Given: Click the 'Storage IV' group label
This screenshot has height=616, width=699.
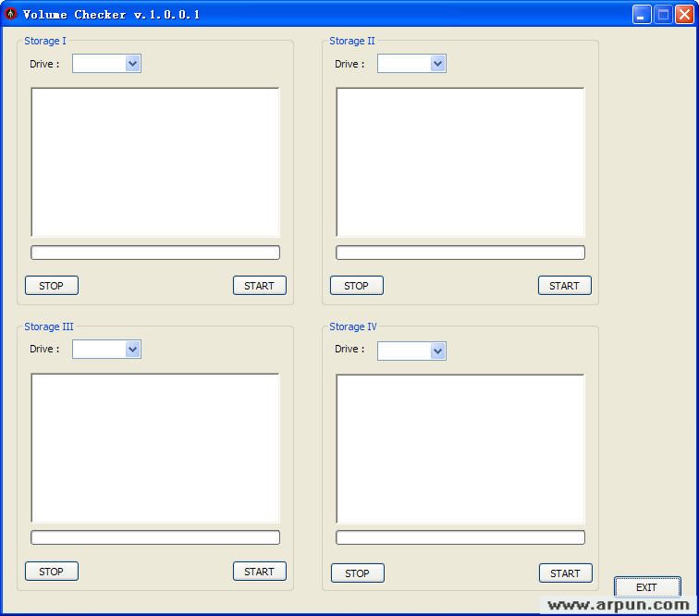Looking at the screenshot, I should tap(353, 326).
